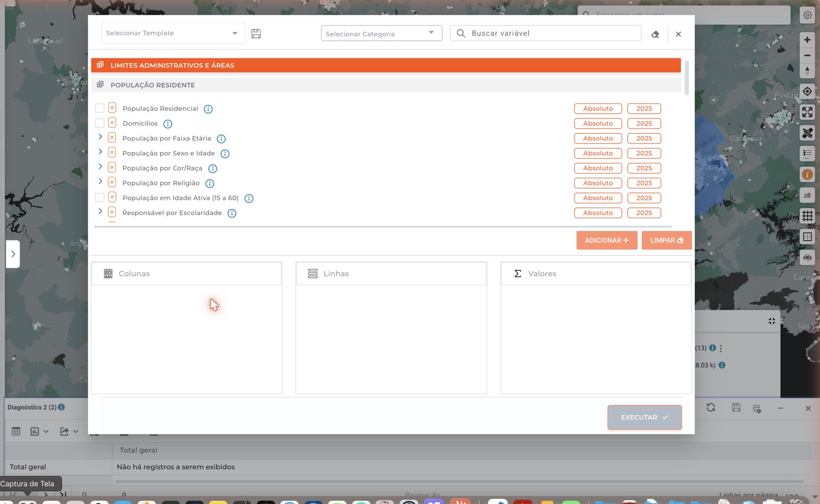Expand the left side panel arrow
The image size is (820, 504).
pyautogui.click(x=13, y=254)
